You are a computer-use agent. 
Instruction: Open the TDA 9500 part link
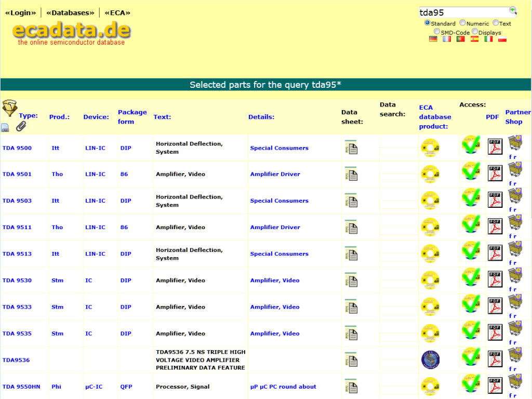click(17, 148)
